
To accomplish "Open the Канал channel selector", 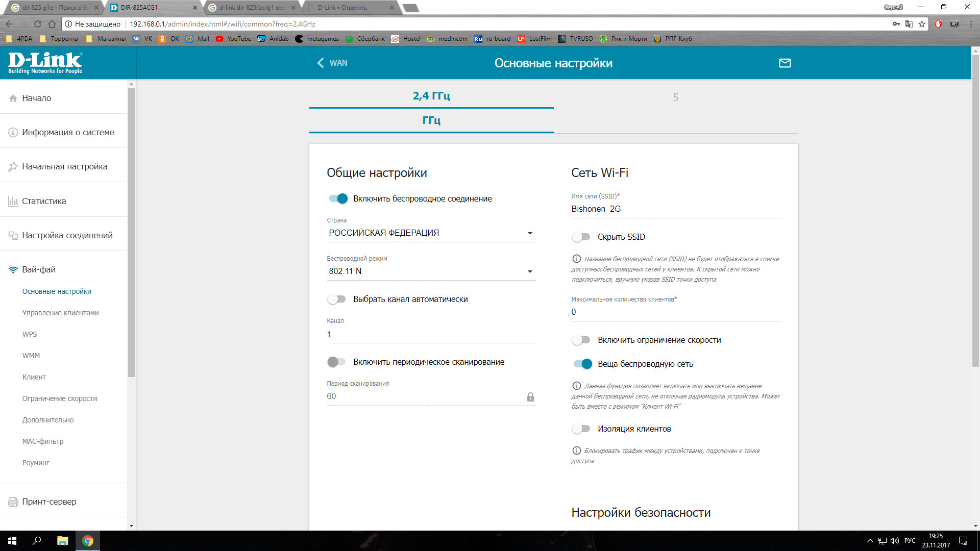I will coord(431,335).
